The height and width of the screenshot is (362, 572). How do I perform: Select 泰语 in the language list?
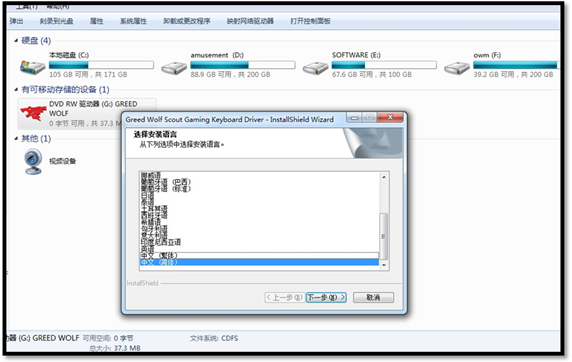259,201
